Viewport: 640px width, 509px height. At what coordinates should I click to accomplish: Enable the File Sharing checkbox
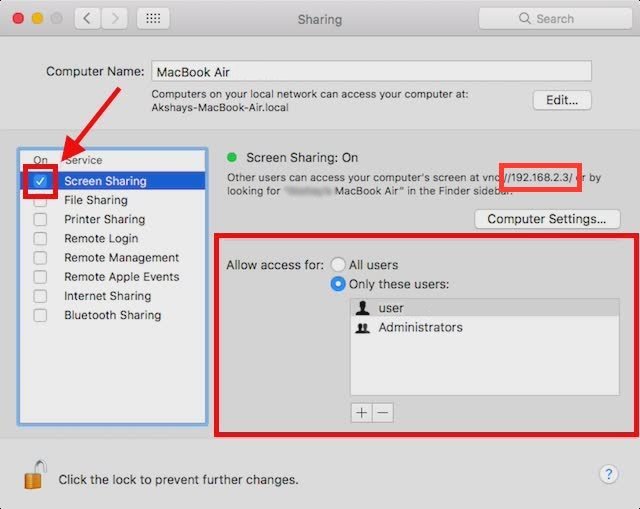(x=40, y=200)
